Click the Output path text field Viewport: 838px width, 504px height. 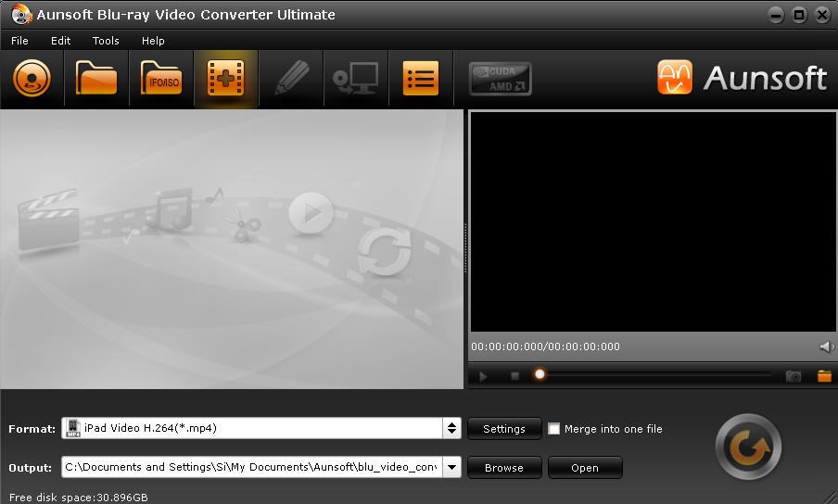(252, 467)
